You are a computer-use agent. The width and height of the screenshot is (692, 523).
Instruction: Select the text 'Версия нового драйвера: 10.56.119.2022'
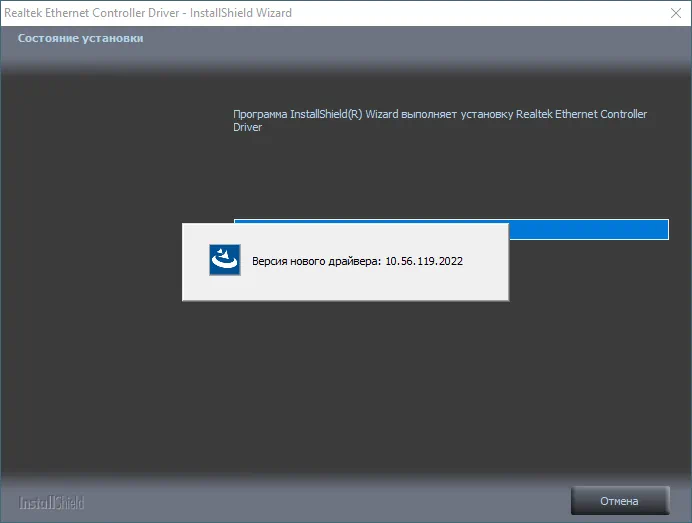pyautogui.click(x=357, y=261)
